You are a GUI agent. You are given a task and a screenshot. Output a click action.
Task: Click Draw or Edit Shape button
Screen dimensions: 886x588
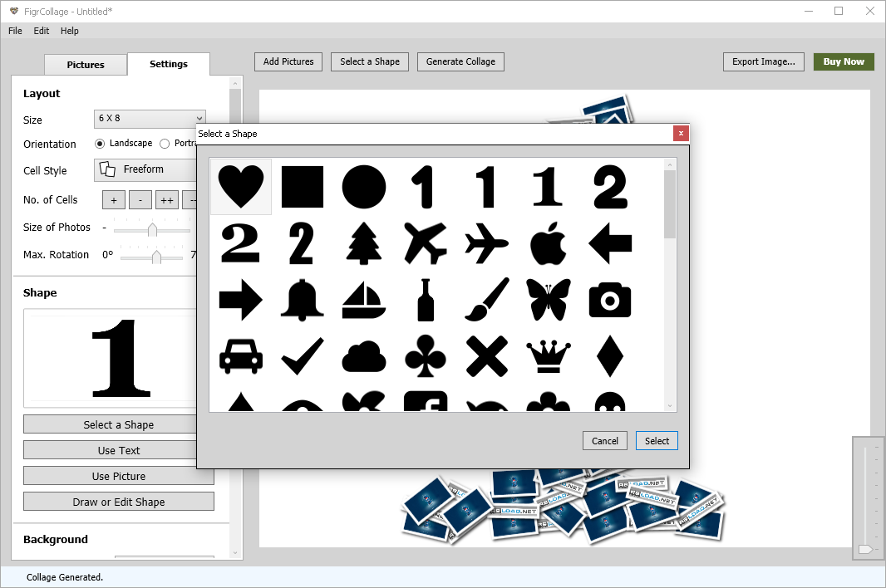(x=119, y=502)
